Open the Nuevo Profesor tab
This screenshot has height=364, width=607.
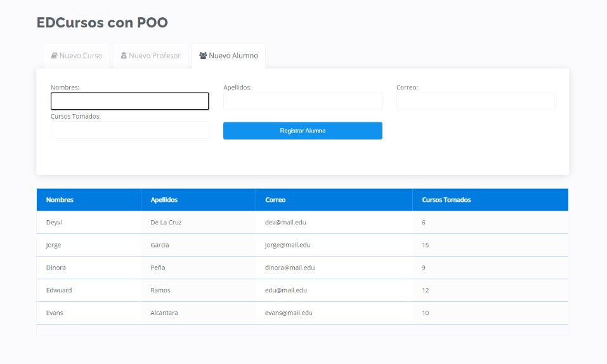(150, 56)
